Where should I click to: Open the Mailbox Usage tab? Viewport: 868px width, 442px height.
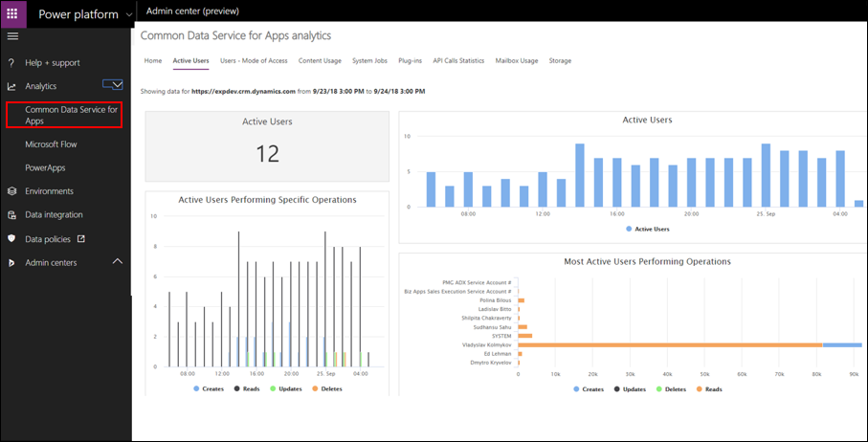pyautogui.click(x=516, y=60)
